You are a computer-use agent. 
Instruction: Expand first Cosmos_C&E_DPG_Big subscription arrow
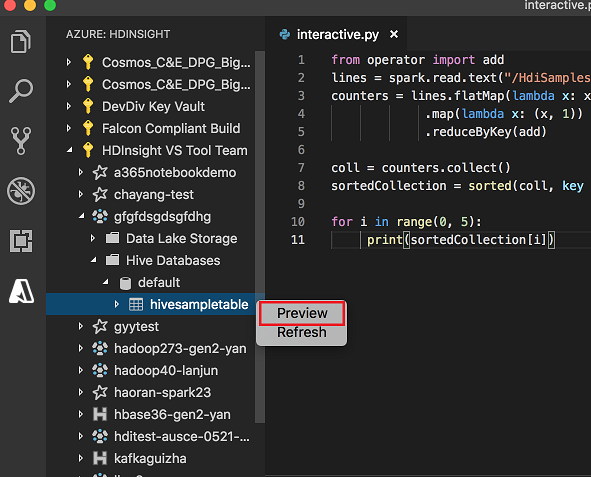pyautogui.click(x=69, y=62)
